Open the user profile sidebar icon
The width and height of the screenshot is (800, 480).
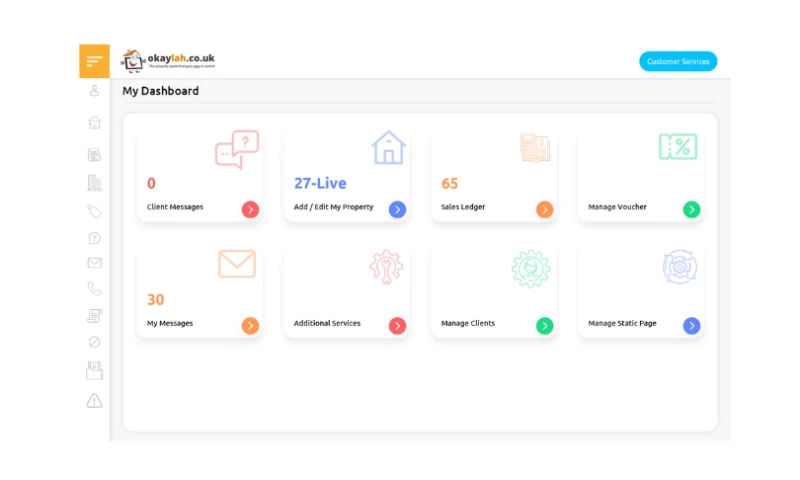click(x=94, y=91)
